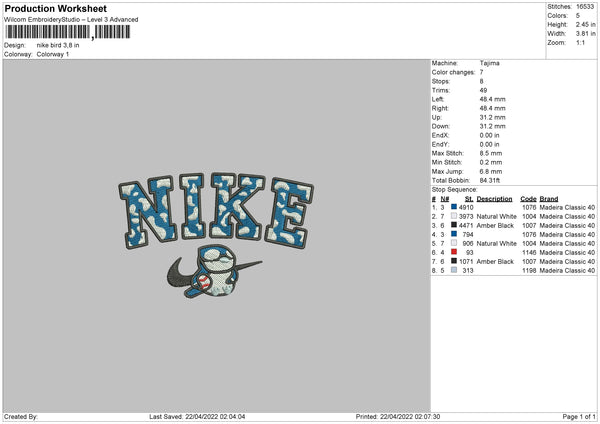Click stitch count 4471 in row 3
This screenshot has width=600, height=424.
pyautogui.click(x=466, y=225)
